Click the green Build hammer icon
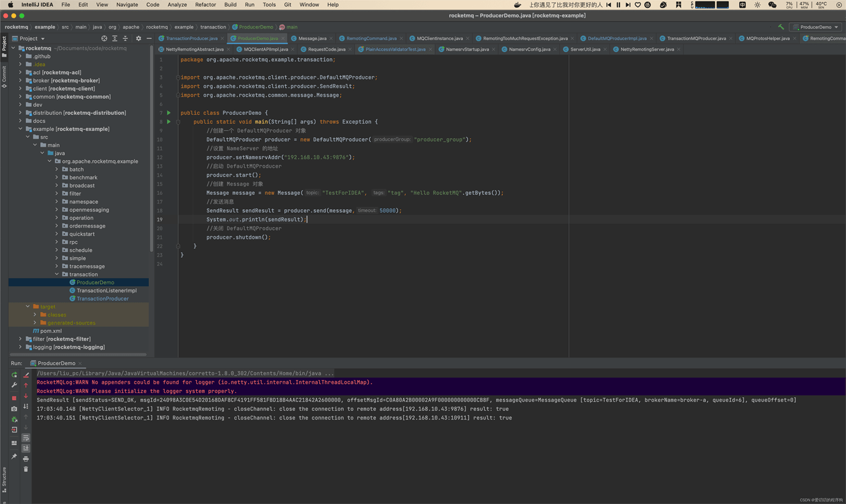 (781, 27)
